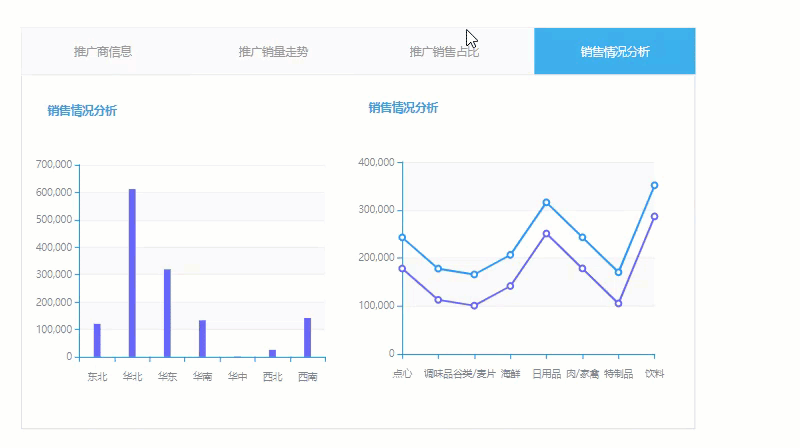800x448 pixels.
Task: Click the 华北 bar in the bar chart
Action: click(x=132, y=273)
